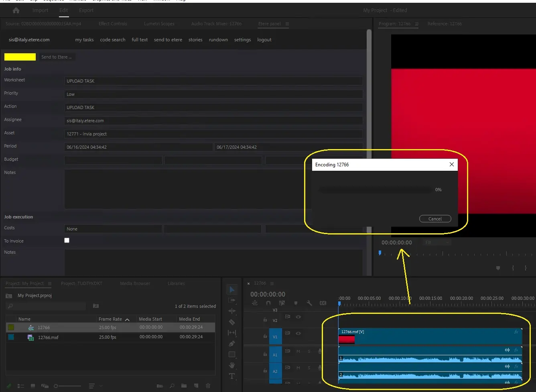
Task: Toggle the timeline Snap magnet icon
Action: tap(268, 303)
